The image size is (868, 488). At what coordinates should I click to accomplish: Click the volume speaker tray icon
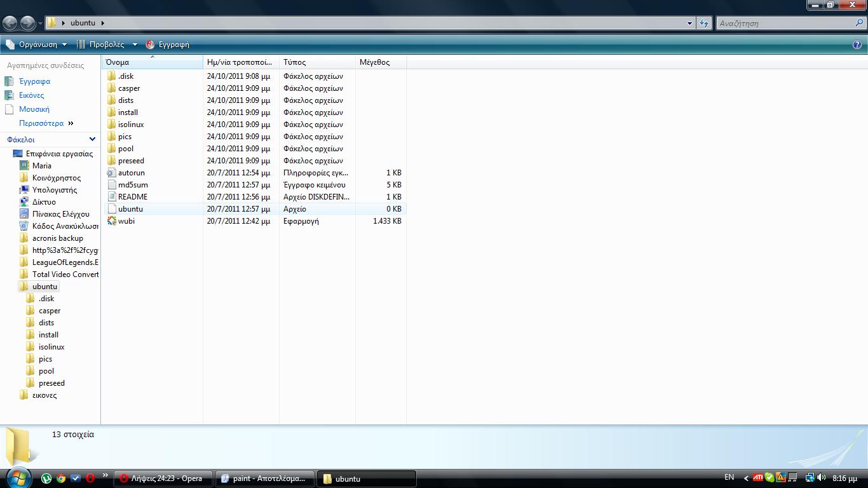pyautogui.click(x=821, y=477)
